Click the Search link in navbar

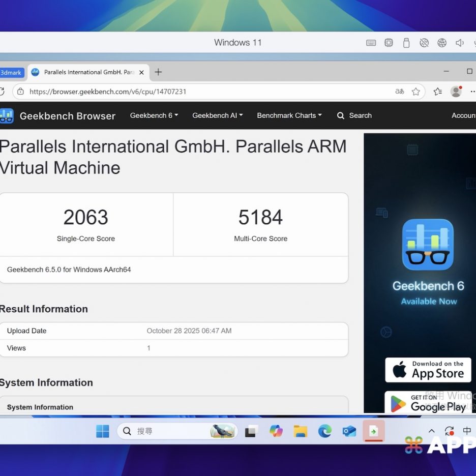[354, 115]
